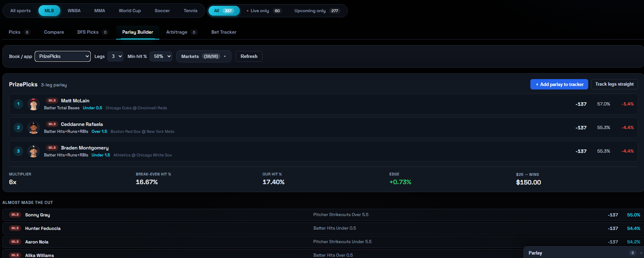Viewport: 644px width, 258px height.
Task: Click the Refresh button
Action: click(249, 56)
